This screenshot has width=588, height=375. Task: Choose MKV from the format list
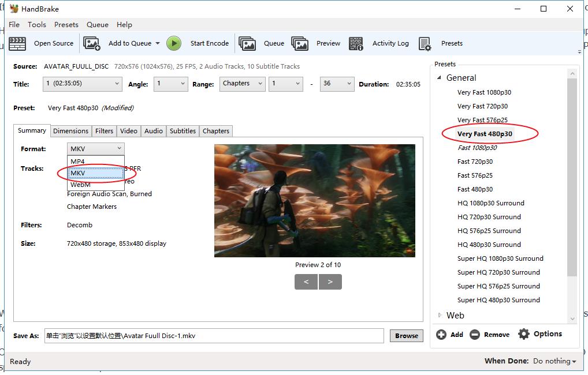(x=96, y=173)
